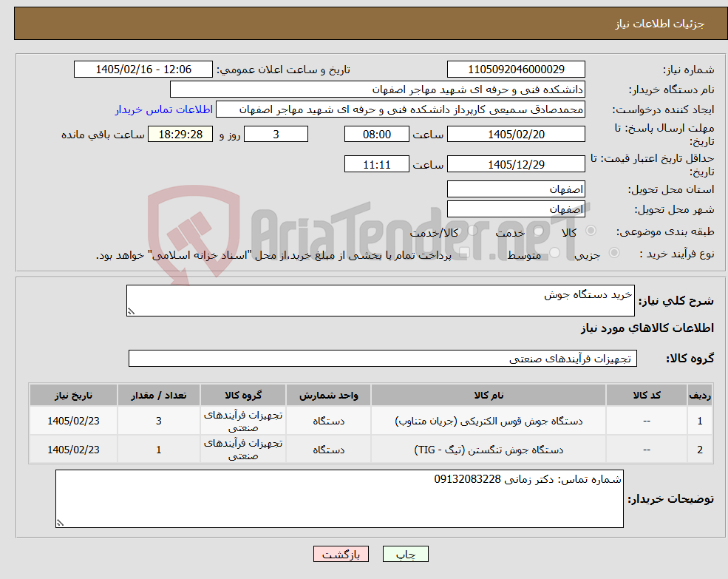The height and width of the screenshot is (579, 728).
Task: Click دستگاه جوش تنگستن (تیگ - TIG) item name
Action: pyautogui.click(x=489, y=450)
